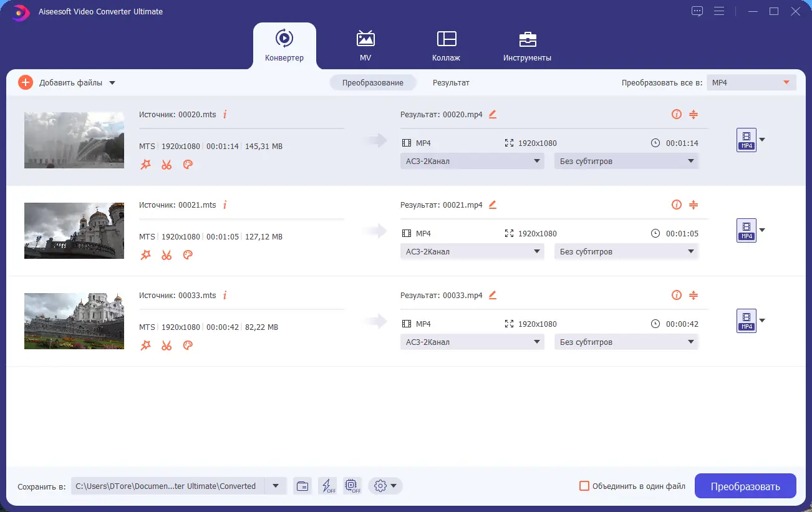Switch to the MV tab
The image size is (812, 512).
[x=365, y=46]
